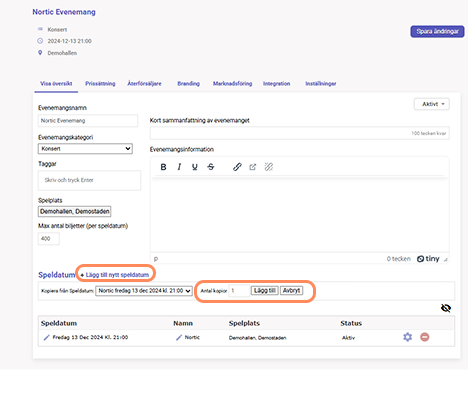The width and height of the screenshot is (475, 399).
Task: Focus the Taggar input field
Action: coord(89,180)
